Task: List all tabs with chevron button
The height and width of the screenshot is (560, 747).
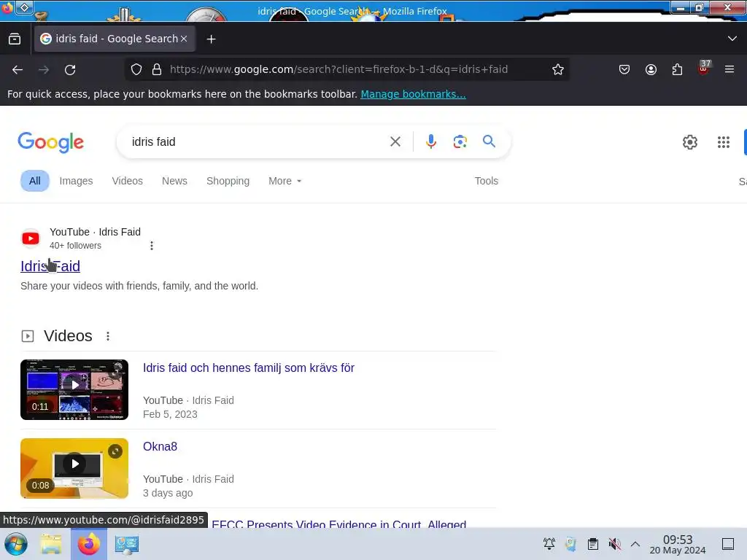Action: point(732,39)
